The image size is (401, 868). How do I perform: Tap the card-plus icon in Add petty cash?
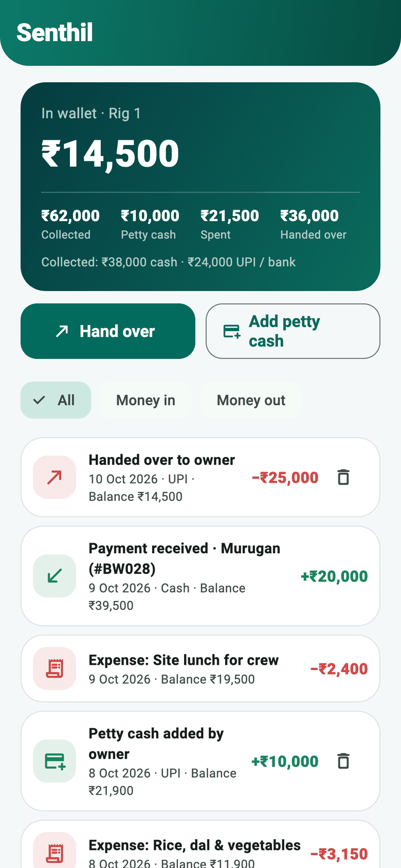(x=232, y=331)
